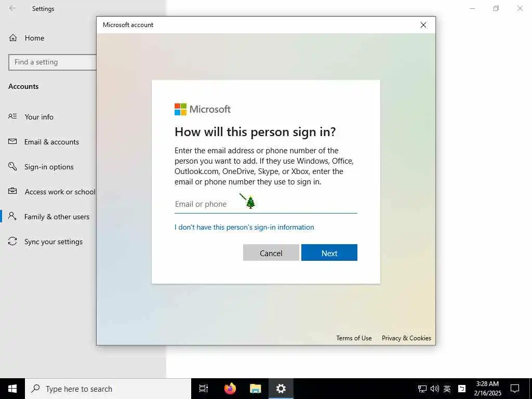This screenshot has width=532, height=399.
Task: Click the Family & other users person icon
Action: point(12,216)
